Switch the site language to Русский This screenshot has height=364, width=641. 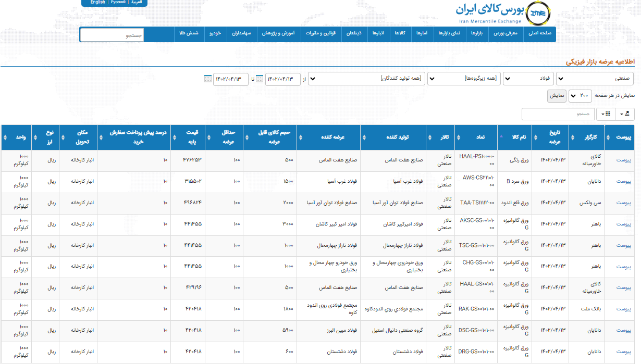118,3
